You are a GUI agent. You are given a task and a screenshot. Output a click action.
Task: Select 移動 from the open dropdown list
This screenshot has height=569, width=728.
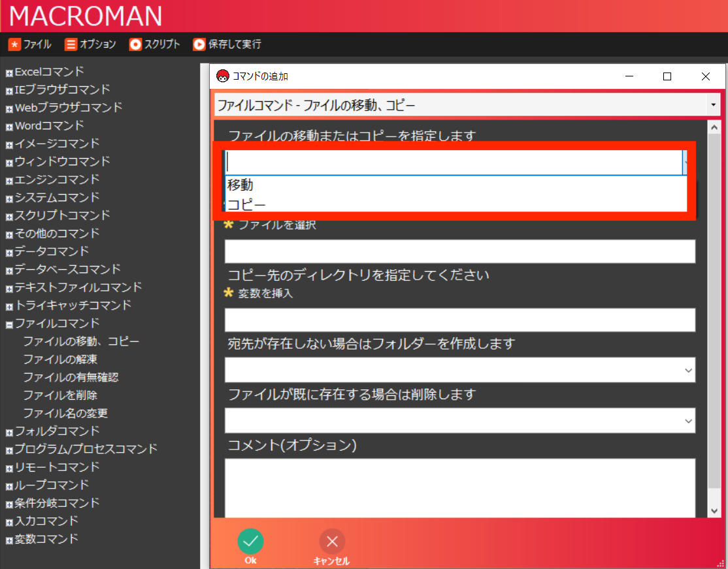pyautogui.click(x=455, y=185)
